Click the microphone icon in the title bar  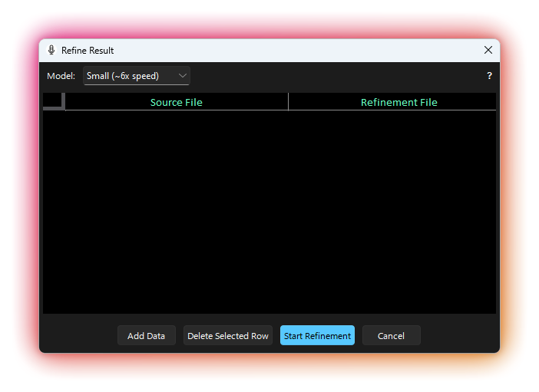[51, 50]
